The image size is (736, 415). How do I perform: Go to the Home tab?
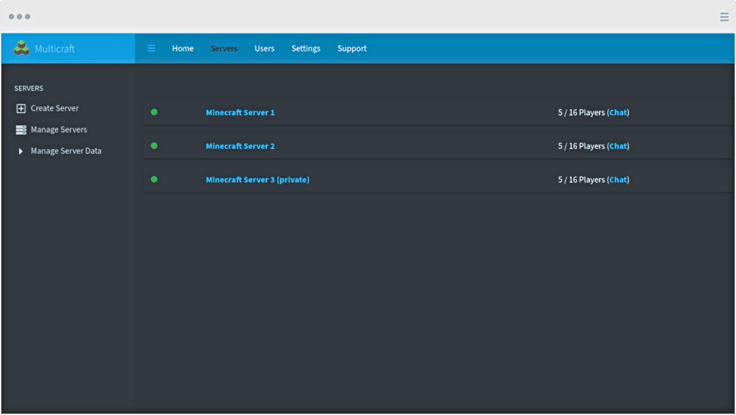pos(183,48)
